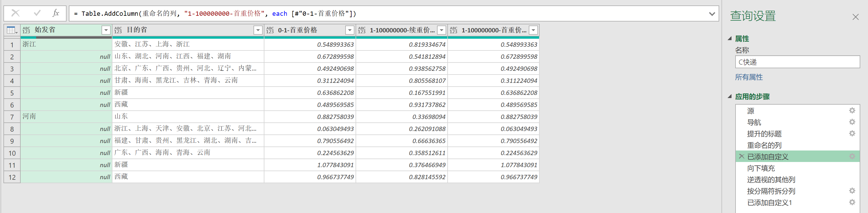Change data type icon of 始发省 column
Screen dimensions: 868x213
pos(26,30)
